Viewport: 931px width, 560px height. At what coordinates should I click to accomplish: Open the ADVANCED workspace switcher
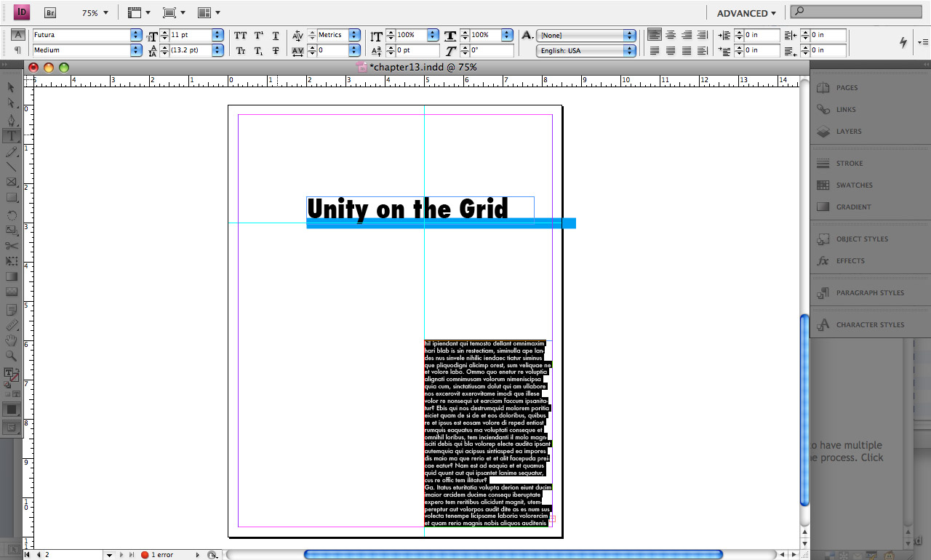pos(746,13)
